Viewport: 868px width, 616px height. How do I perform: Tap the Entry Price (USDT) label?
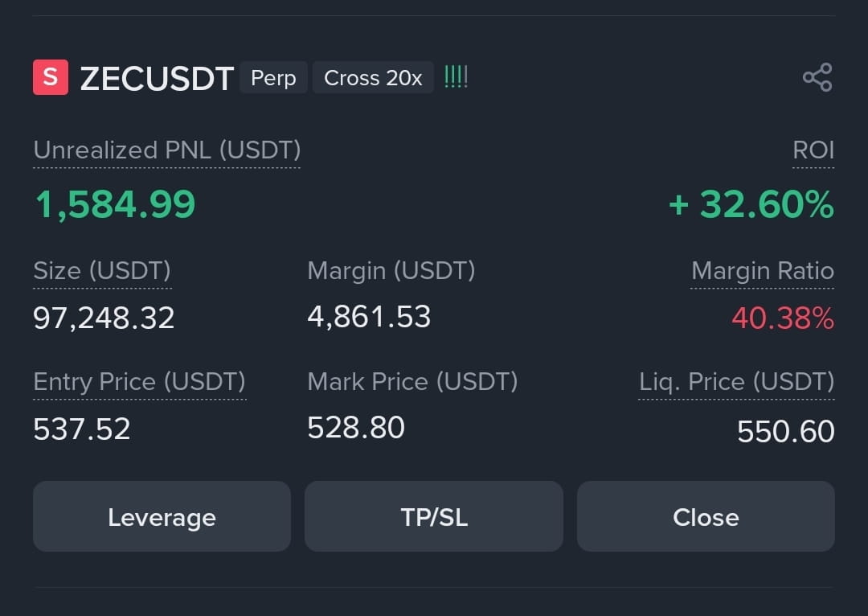coord(140,382)
